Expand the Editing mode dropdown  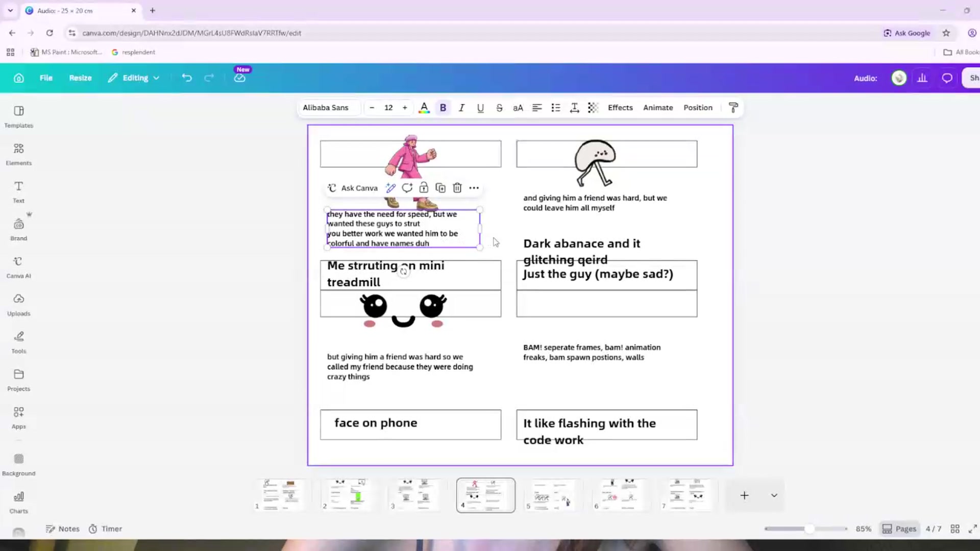point(134,78)
